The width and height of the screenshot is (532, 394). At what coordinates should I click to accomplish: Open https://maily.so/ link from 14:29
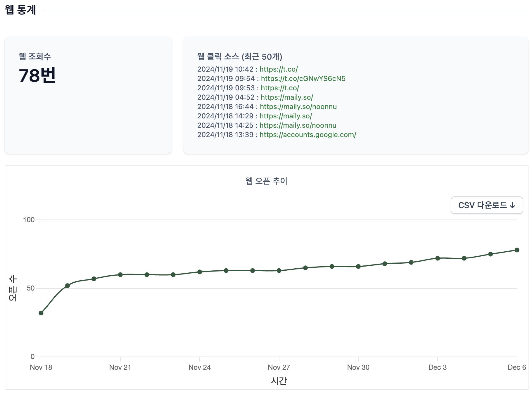coord(286,116)
